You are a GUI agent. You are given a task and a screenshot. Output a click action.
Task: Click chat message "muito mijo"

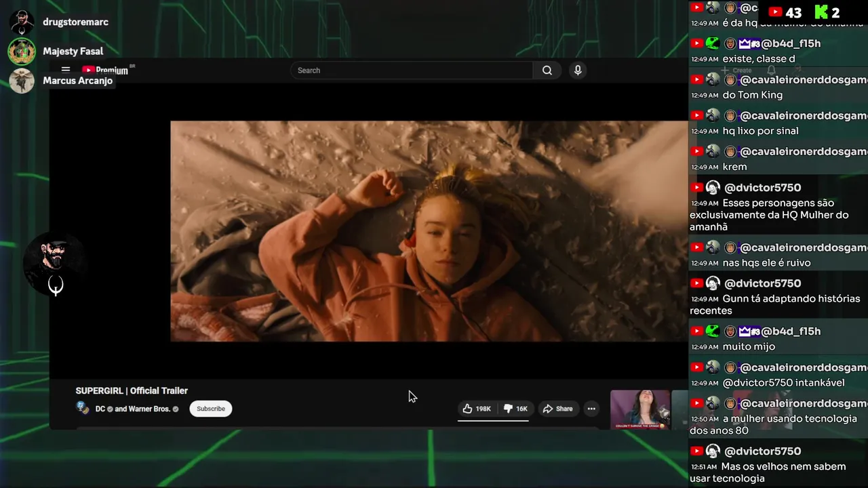pyautogui.click(x=749, y=346)
